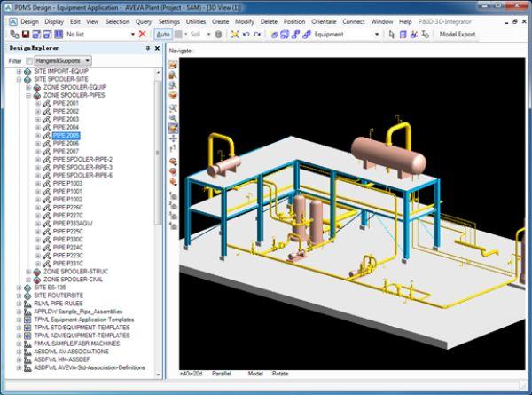Select PIPE SPOOLER-PIPE-3 in the tree
Screen dimensions: 532x395
click(x=82, y=168)
